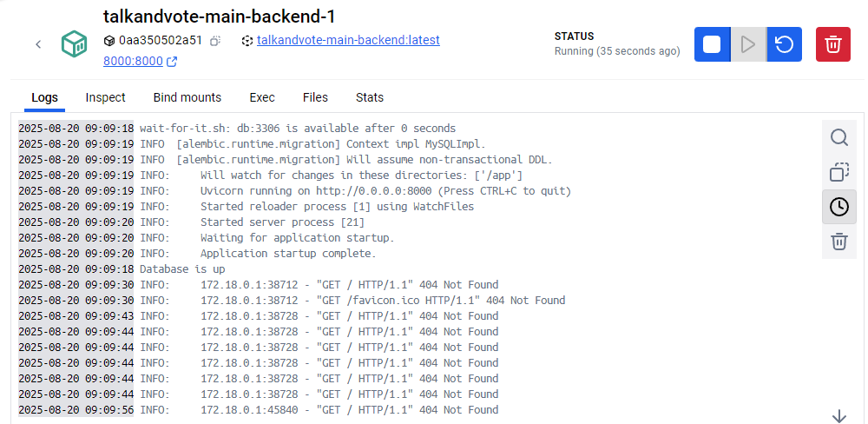Clear logs with the grey trash icon
868x424 pixels.
coord(839,242)
